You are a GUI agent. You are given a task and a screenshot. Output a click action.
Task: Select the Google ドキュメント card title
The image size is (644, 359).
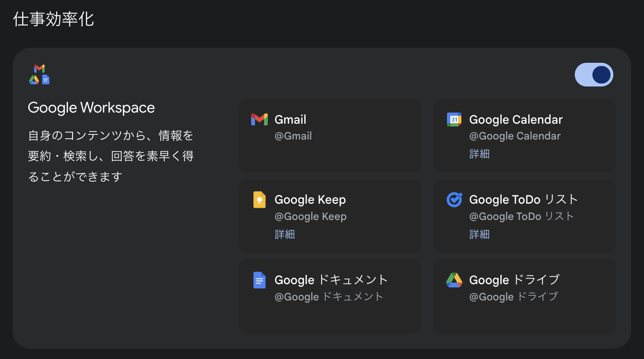click(331, 280)
